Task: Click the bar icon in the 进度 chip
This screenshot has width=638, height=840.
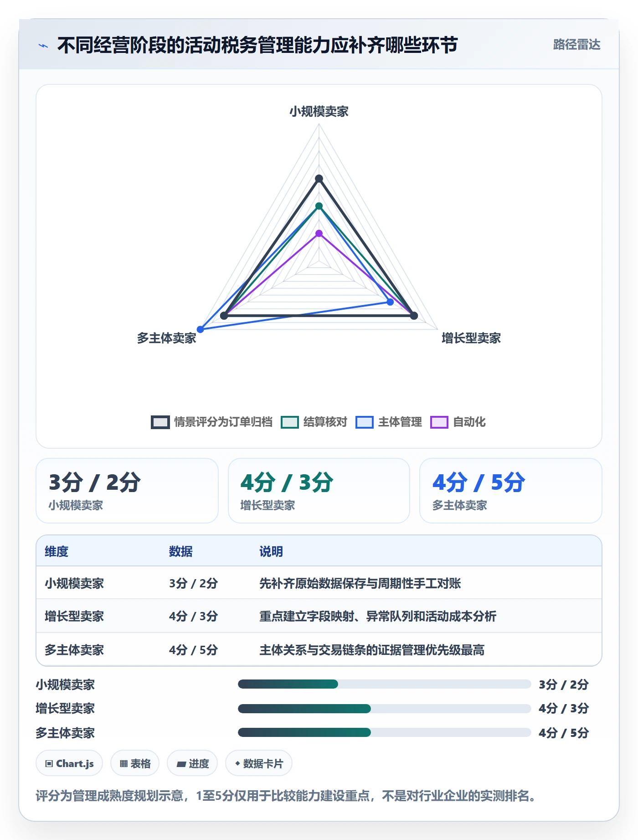Action: [181, 764]
